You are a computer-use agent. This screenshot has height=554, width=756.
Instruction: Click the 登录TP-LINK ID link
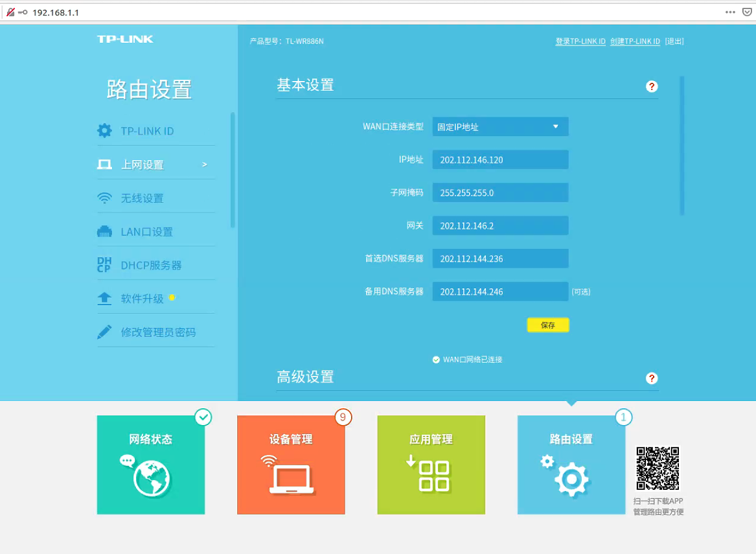click(580, 41)
